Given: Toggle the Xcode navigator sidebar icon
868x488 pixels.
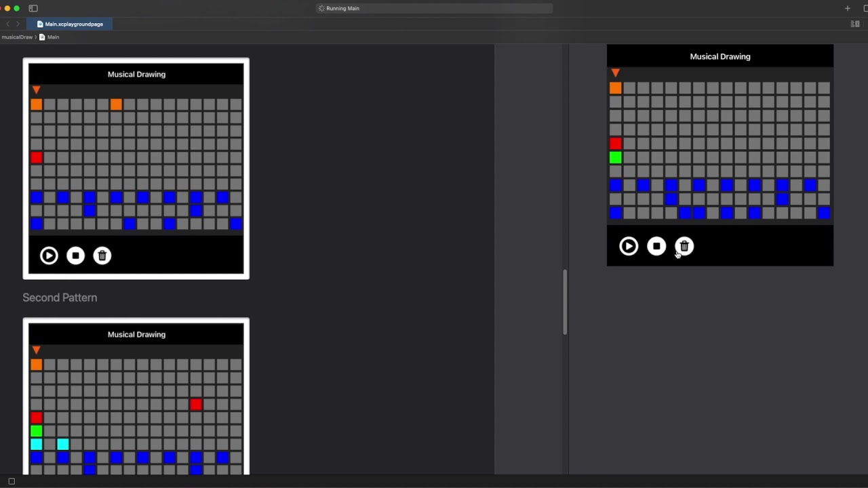Looking at the screenshot, I should [33, 8].
